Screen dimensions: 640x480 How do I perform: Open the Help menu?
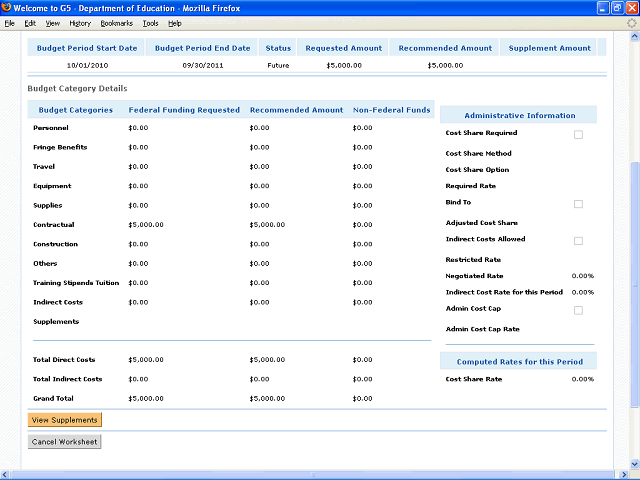pos(175,22)
